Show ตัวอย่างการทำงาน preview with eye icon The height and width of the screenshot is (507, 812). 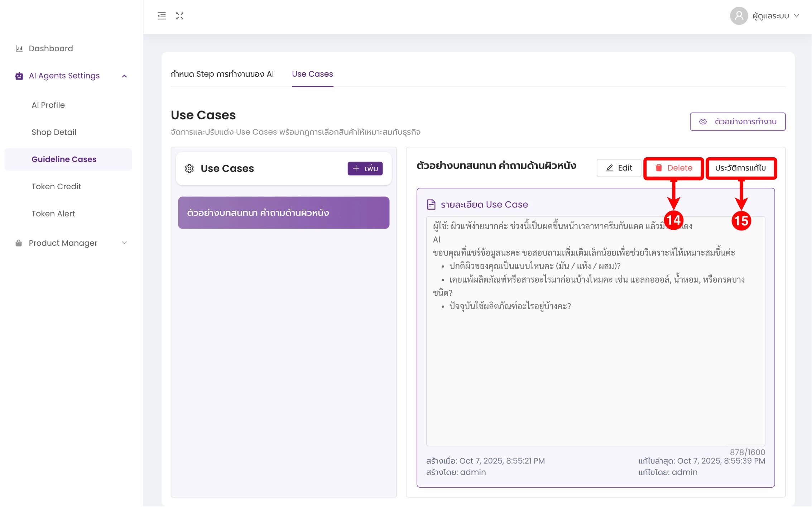pyautogui.click(x=737, y=122)
